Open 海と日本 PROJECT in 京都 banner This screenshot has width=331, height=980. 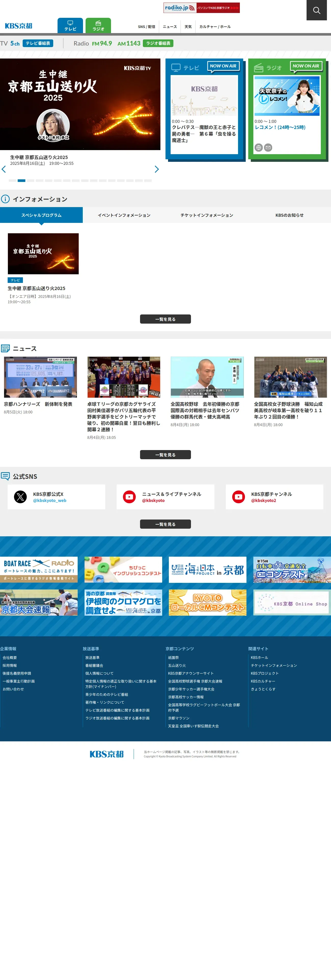(x=208, y=570)
